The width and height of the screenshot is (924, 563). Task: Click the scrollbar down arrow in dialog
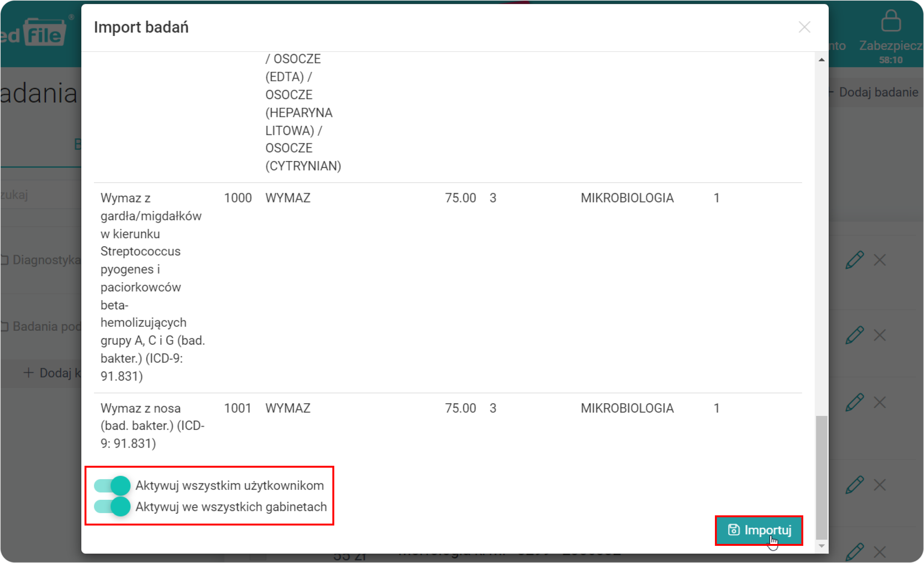(x=821, y=546)
